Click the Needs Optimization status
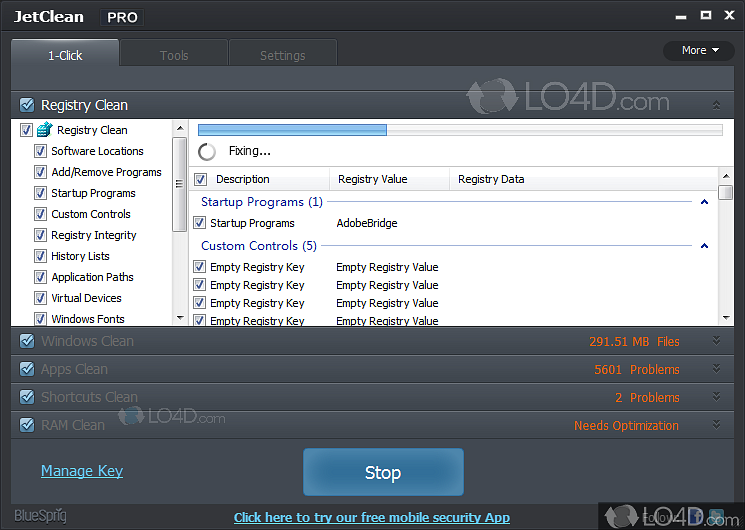The width and height of the screenshot is (745, 530). tap(626, 425)
